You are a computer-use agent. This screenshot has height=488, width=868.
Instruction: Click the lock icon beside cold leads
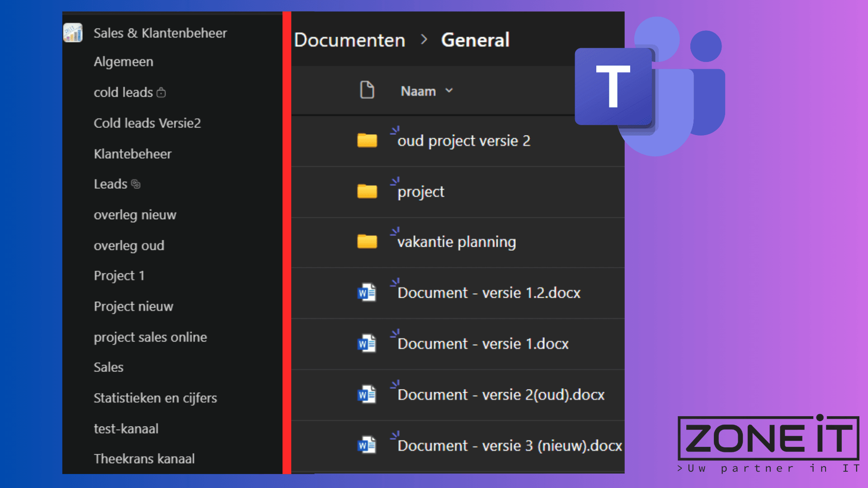(x=161, y=93)
